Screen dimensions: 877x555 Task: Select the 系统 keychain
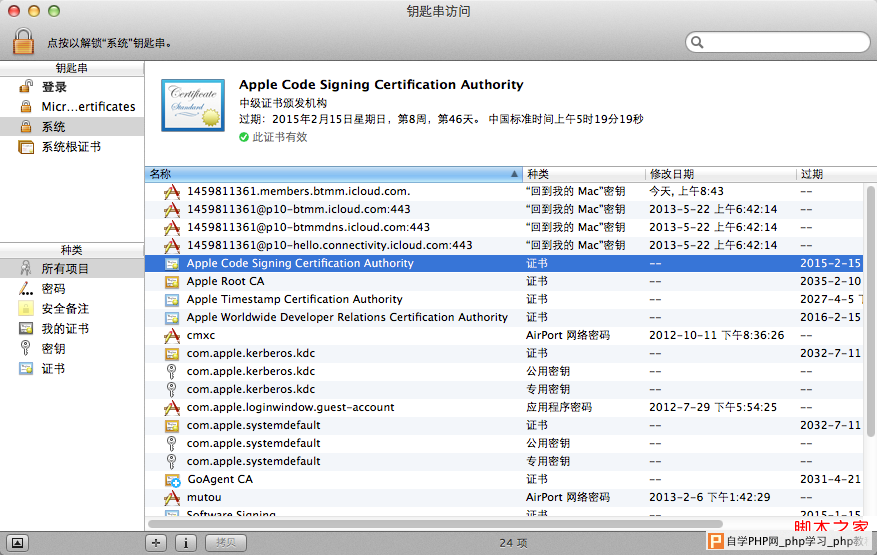coord(72,126)
